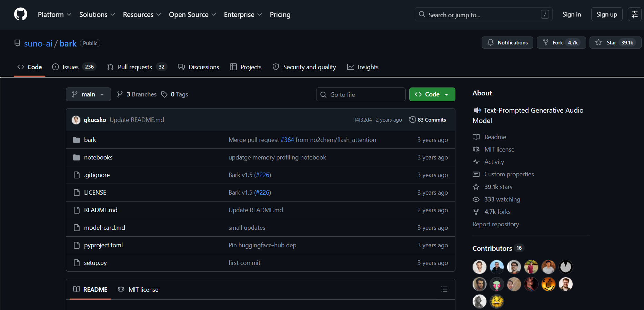The height and width of the screenshot is (310, 644).
Task: Open the Discussions tab
Action: (x=199, y=67)
